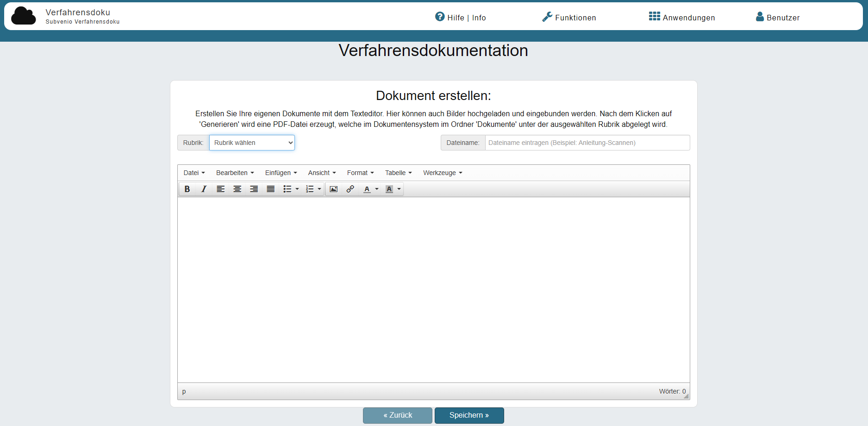Screen dimensions: 868x426
Task: Click the black cloud logo
Action: click(23, 16)
